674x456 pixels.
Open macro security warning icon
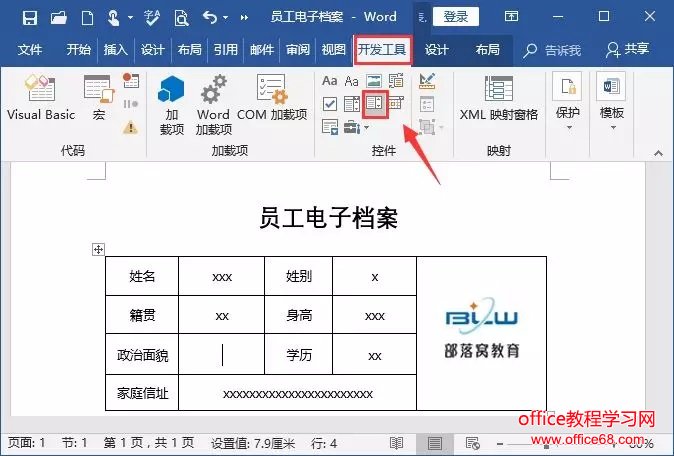[x=131, y=127]
